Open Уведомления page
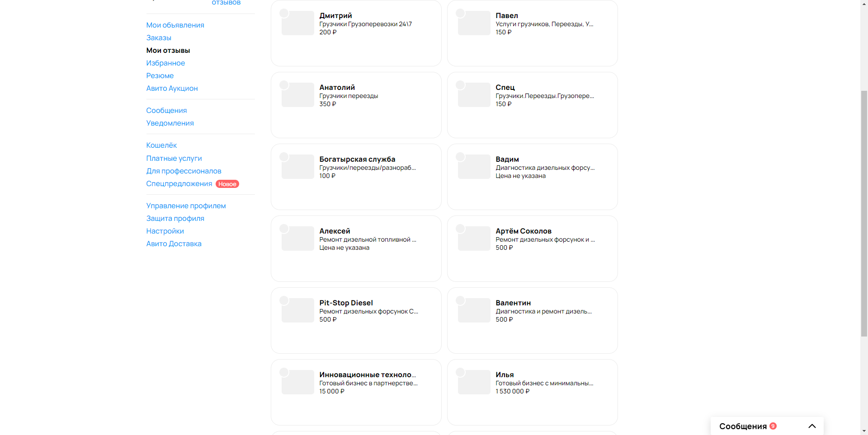 pyautogui.click(x=170, y=123)
